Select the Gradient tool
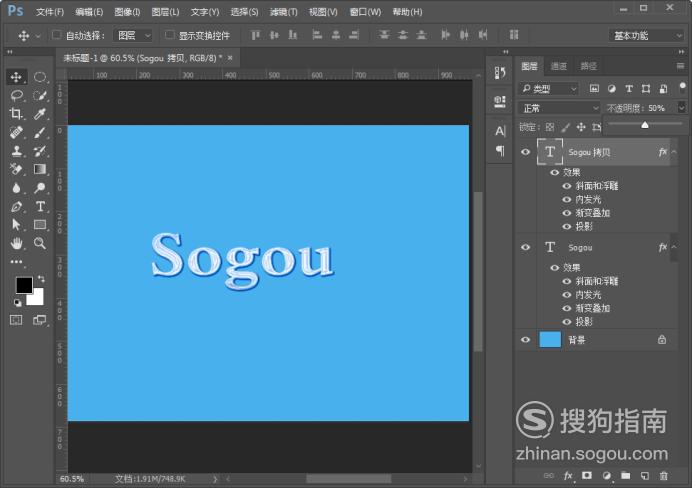This screenshot has height=488, width=692. click(40, 169)
